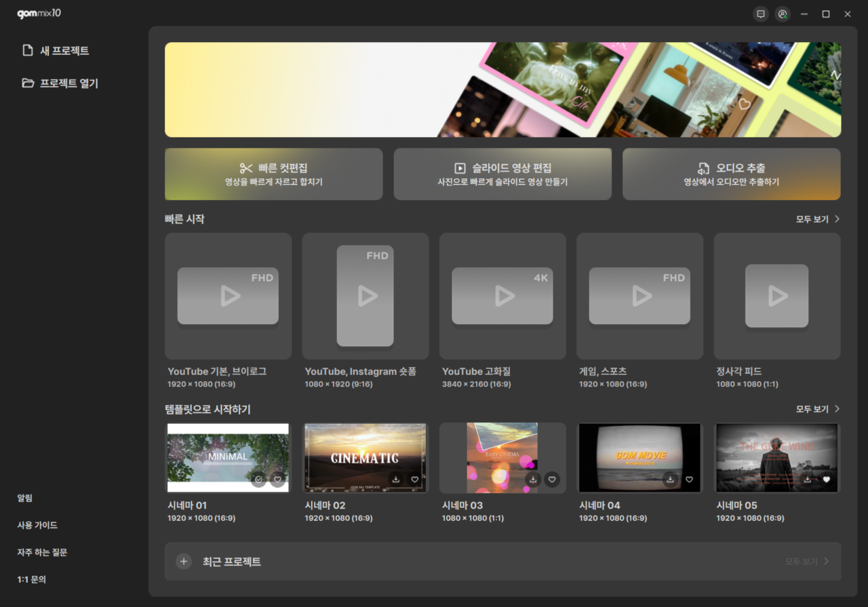Image resolution: width=868 pixels, height=607 pixels.
Task: Expand 모두 보기 for 최근 프로젝트
Action: point(808,562)
